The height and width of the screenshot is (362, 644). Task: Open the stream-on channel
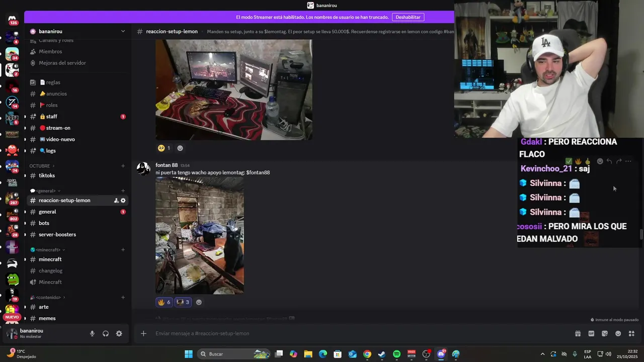(77, 128)
